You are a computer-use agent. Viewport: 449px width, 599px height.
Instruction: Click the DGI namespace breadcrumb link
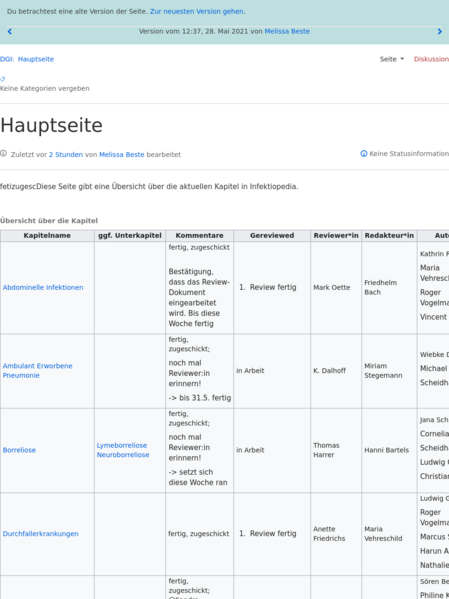(6, 59)
